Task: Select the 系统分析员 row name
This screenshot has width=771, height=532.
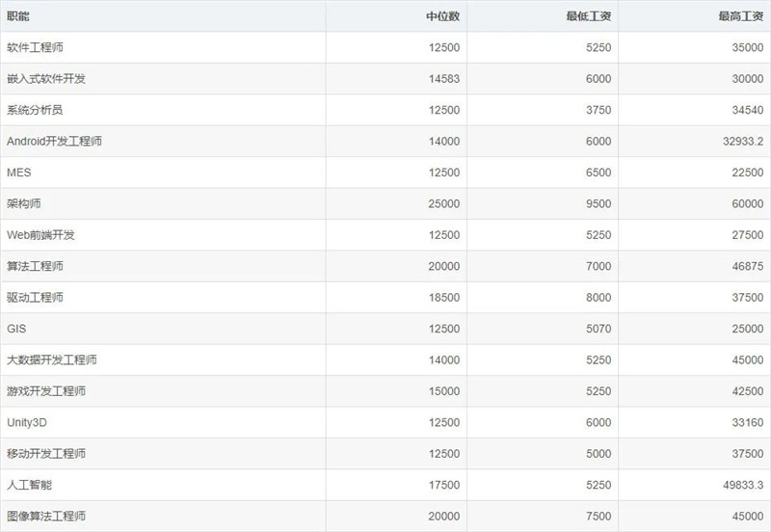Action: pyautogui.click(x=36, y=110)
